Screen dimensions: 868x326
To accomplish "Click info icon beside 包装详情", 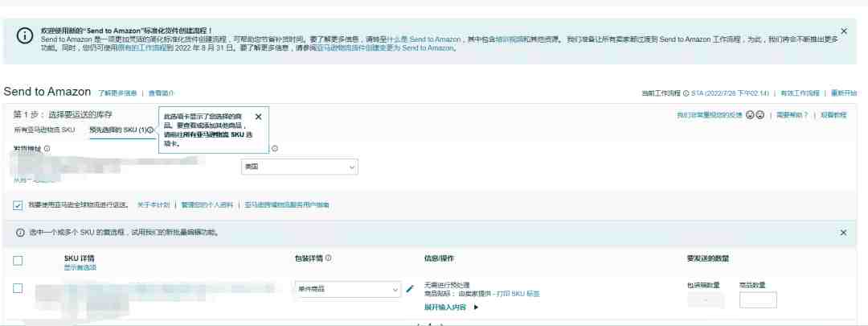I will 328,258.
